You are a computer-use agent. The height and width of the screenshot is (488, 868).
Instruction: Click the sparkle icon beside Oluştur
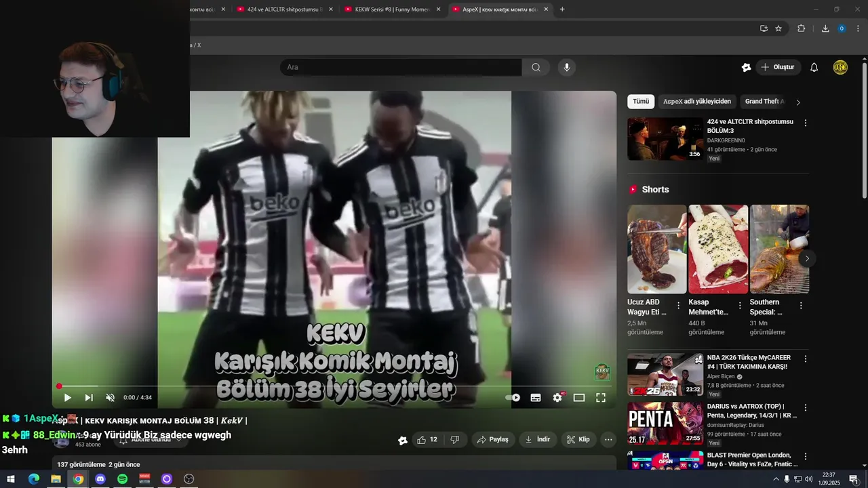747,67
